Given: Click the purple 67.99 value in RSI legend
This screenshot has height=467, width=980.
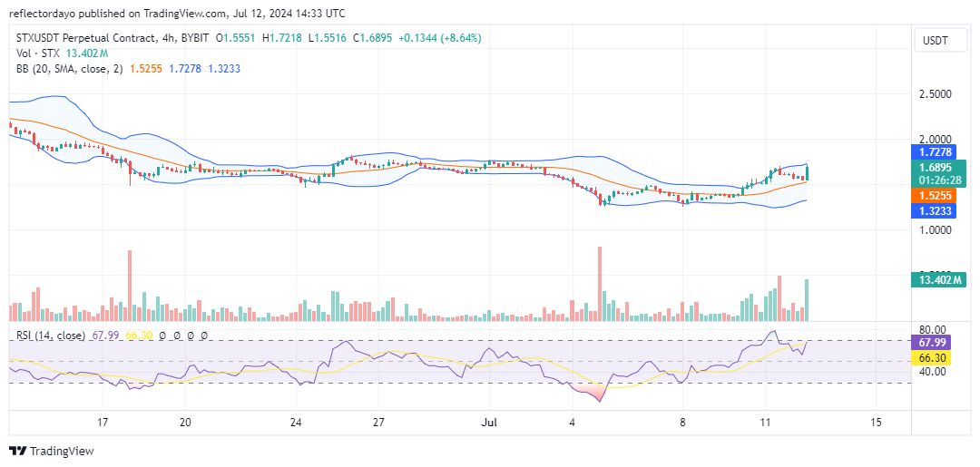Looking at the screenshot, I should coord(103,336).
